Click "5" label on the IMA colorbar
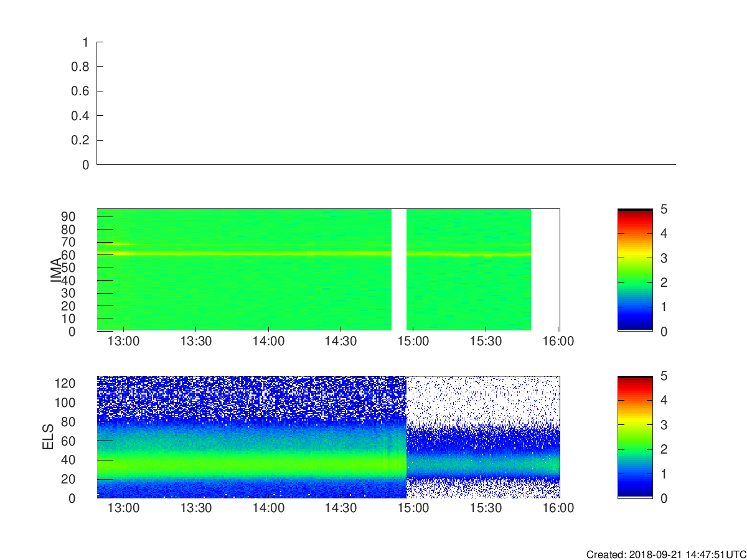Image resolution: width=747 pixels, height=560 pixels. coord(663,209)
